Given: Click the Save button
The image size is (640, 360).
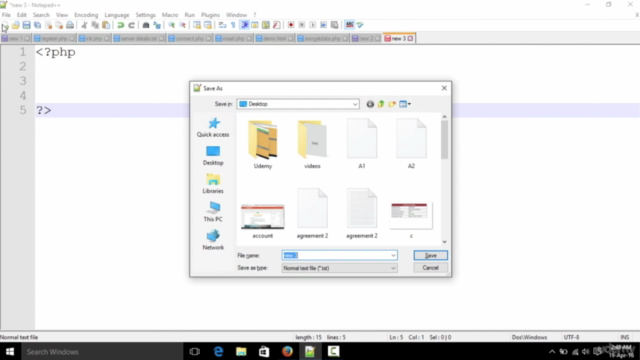Looking at the screenshot, I should pos(431,256).
